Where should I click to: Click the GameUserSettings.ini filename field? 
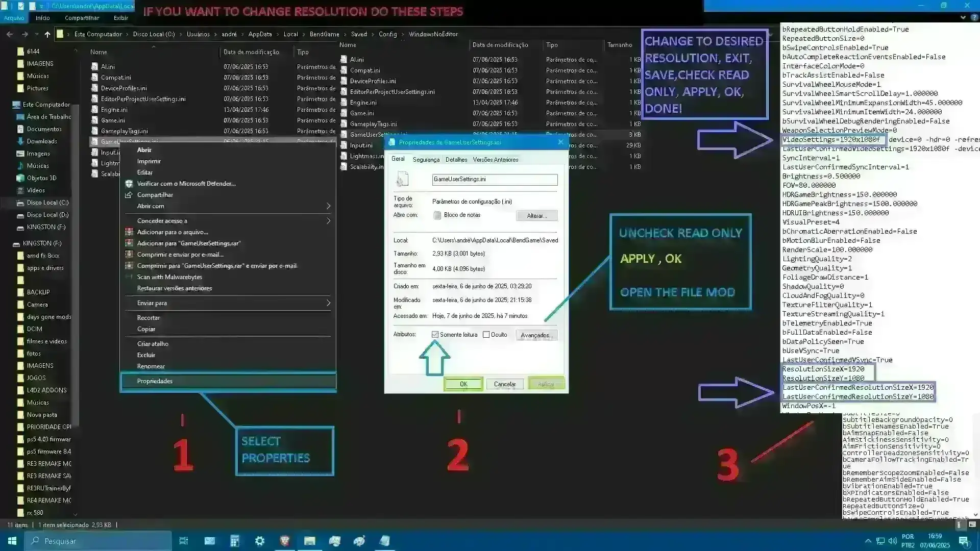pos(494,180)
